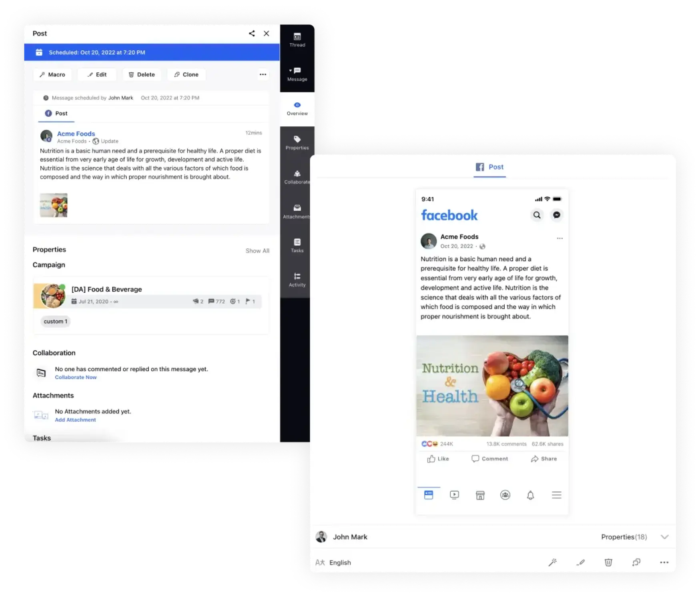
Task: Open the Activity sidebar section
Action: click(297, 280)
